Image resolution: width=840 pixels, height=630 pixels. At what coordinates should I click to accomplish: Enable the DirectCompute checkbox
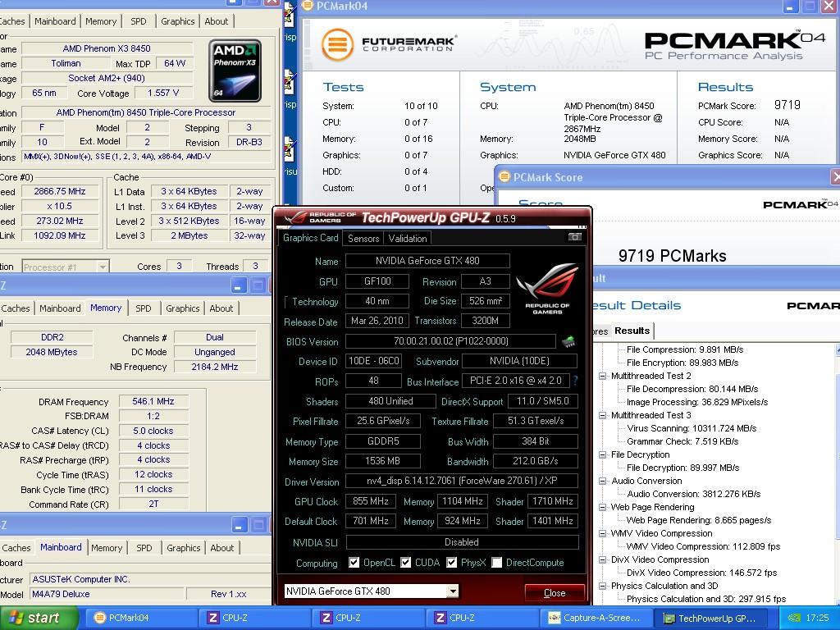point(496,562)
